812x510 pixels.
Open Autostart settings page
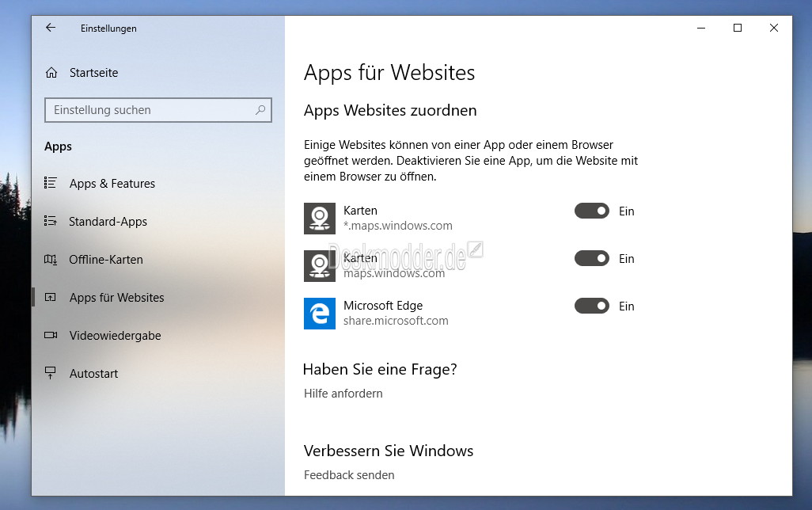coord(93,374)
